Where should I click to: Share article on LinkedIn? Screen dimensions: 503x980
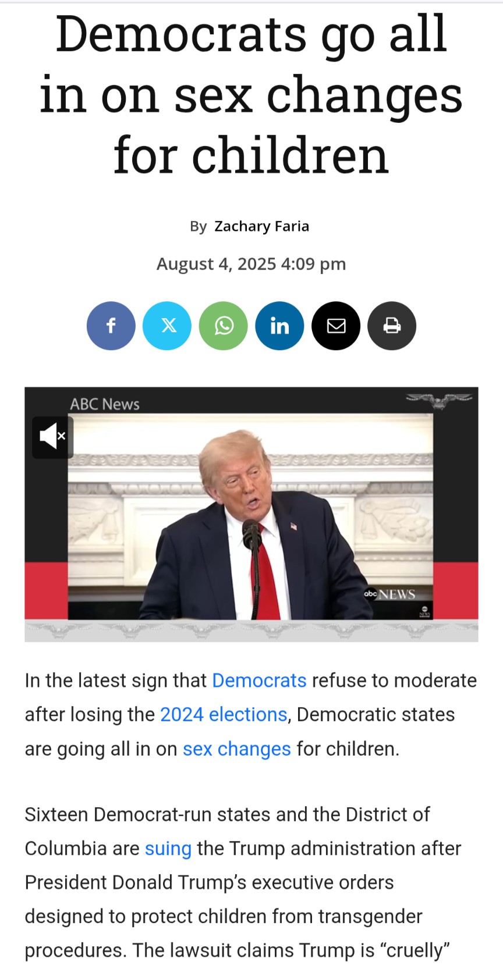click(x=279, y=326)
